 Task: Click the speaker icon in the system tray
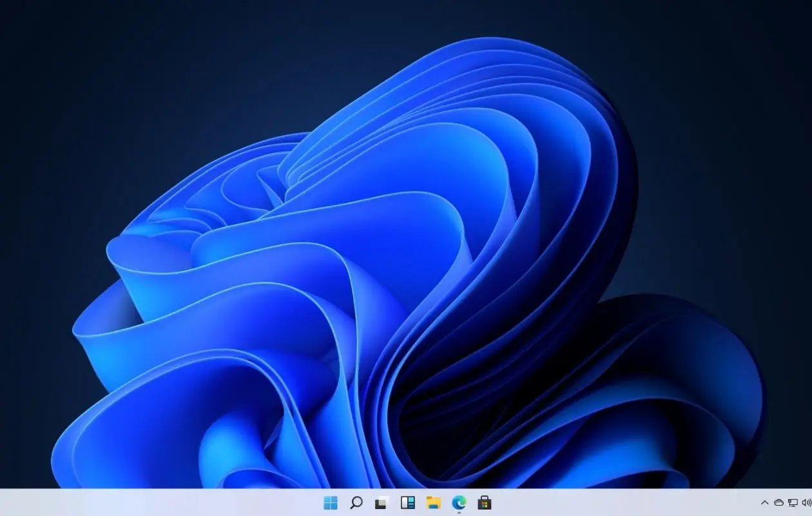coord(806,502)
